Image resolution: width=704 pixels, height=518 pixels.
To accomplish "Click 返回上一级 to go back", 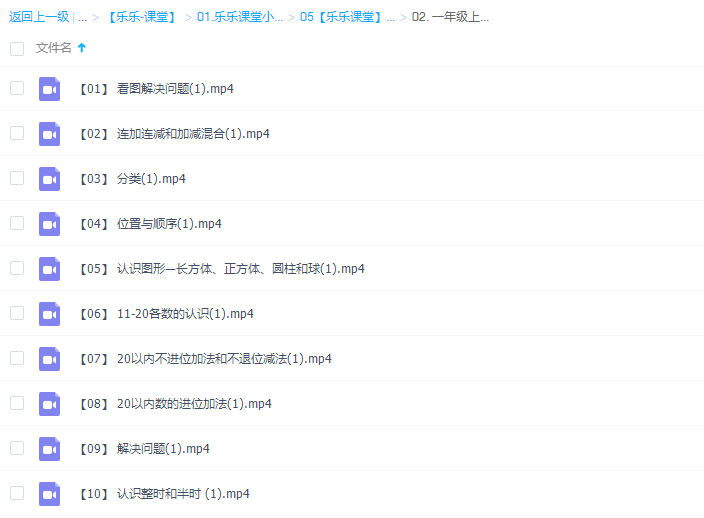I will point(39,17).
